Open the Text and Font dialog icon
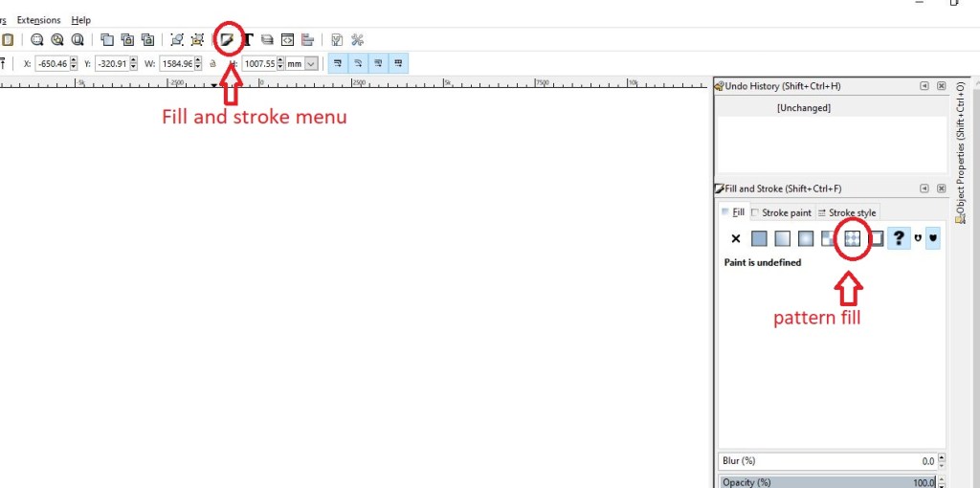Screen dimensions: 980x488 [248, 40]
